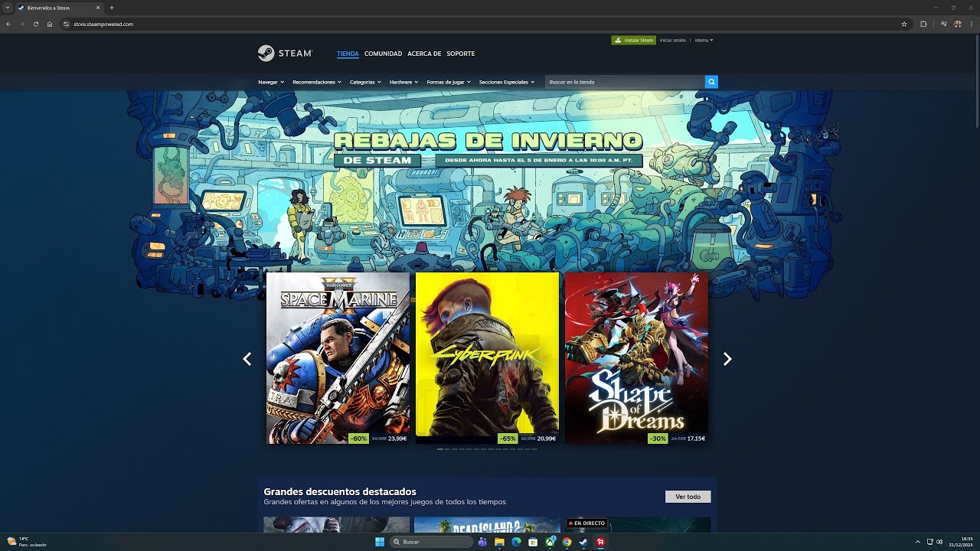Screen dimensions: 980x551
Task: Open Rebajas de Invierno sale banner
Action: (x=488, y=149)
